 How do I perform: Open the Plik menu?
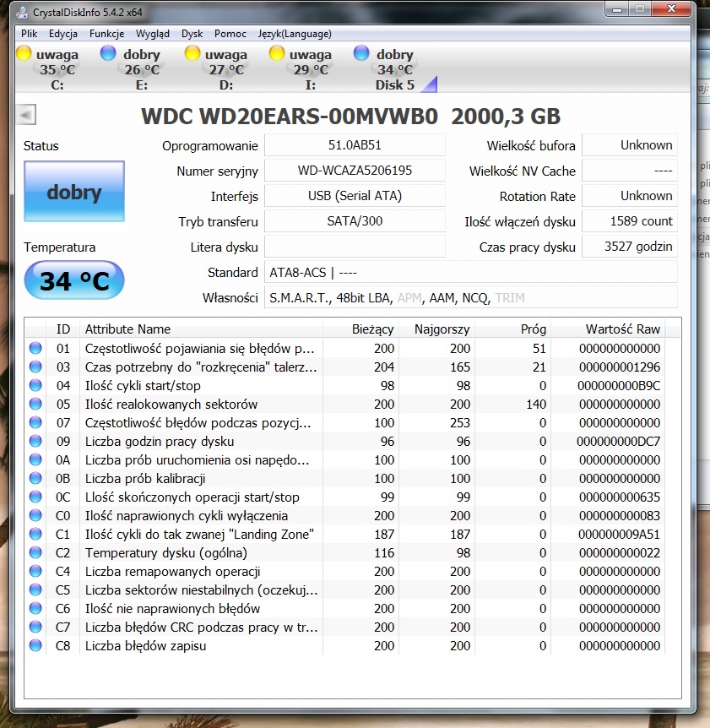pos(29,34)
